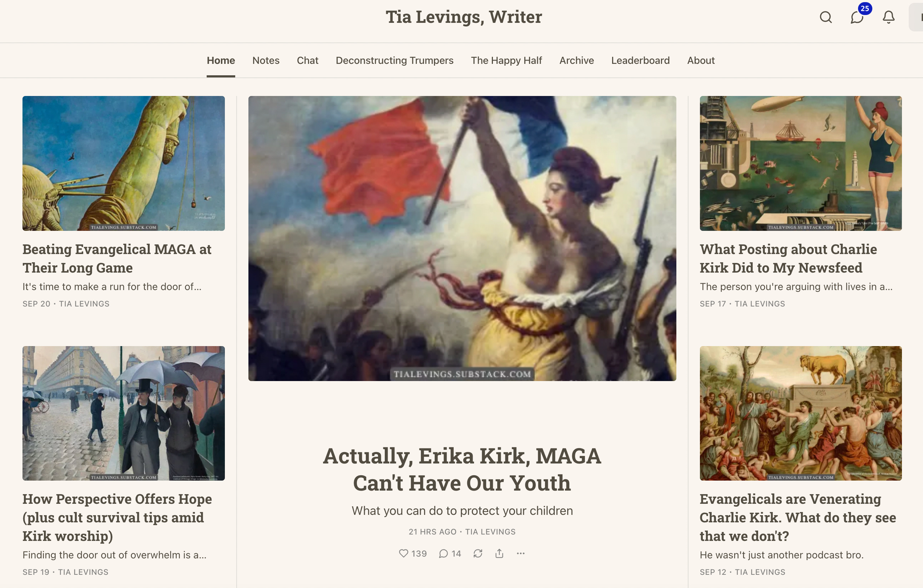Open the notifications bell icon
The width and height of the screenshot is (923, 588).
888,17
